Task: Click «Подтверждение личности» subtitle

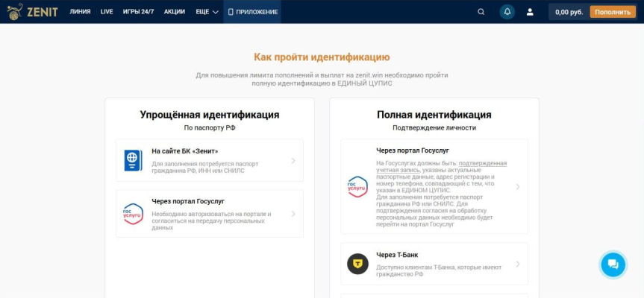Action: [434, 128]
